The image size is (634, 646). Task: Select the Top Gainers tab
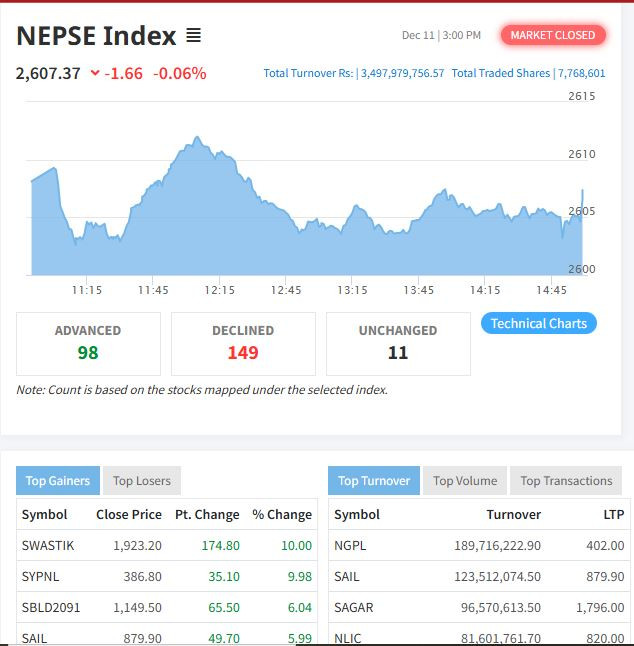[57, 481]
